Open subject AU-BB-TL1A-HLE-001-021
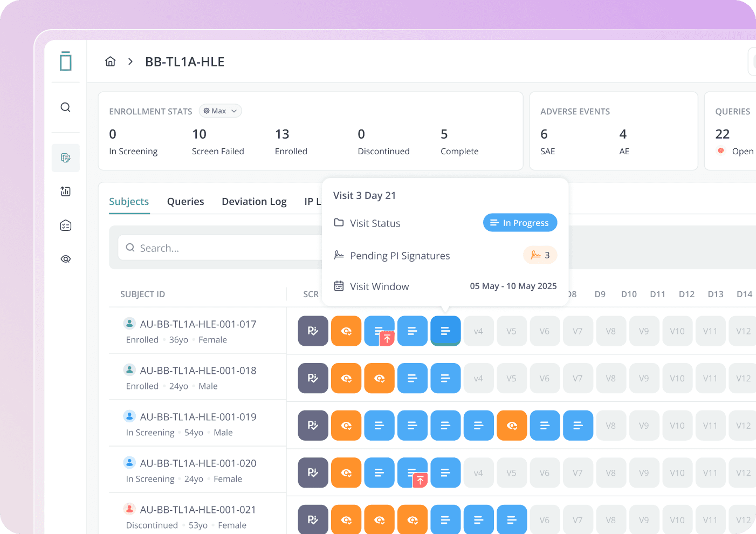 [x=198, y=510]
